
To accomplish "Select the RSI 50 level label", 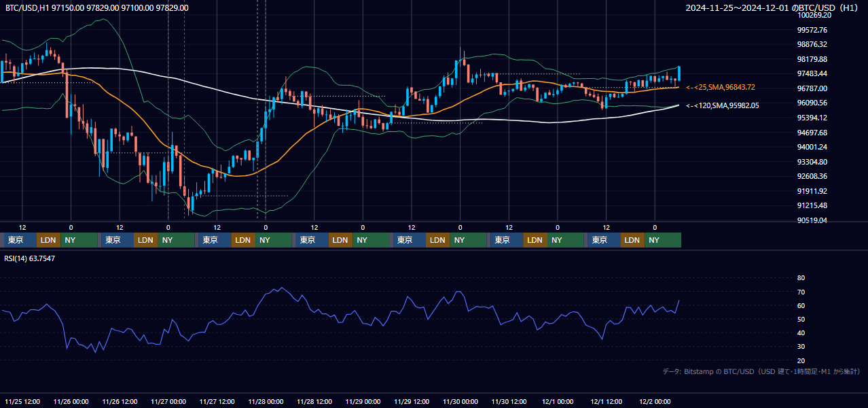I will click(801, 319).
